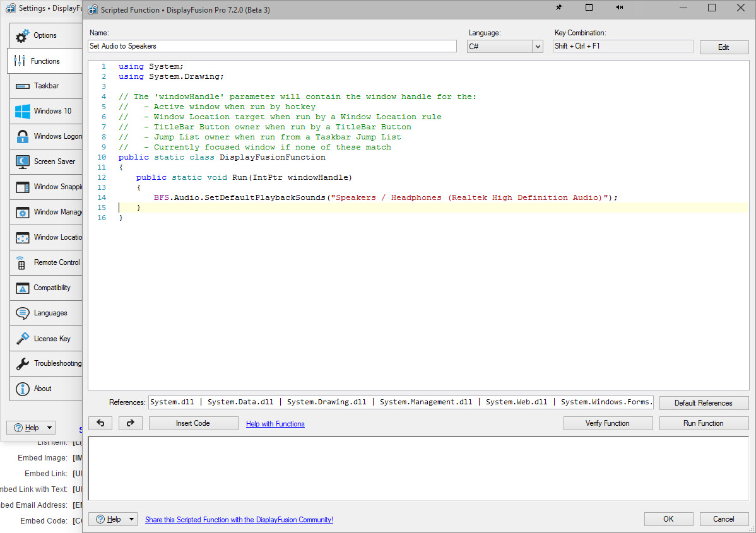The width and height of the screenshot is (756, 533).
Task: Click the Run Function button
Action: (x=704, y=423)
